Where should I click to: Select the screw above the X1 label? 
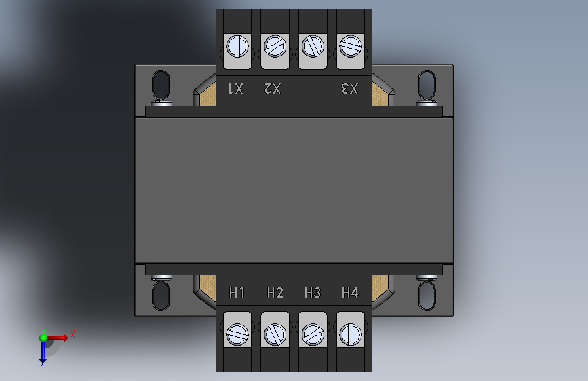[237, 47]
